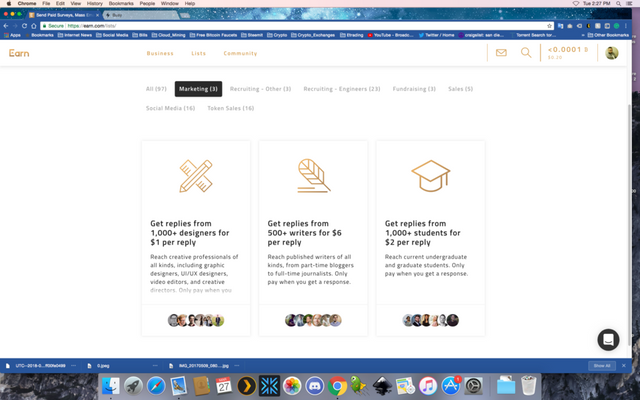
Task: Open Launchpad rocket in the dock
Action: coord(133,385)
